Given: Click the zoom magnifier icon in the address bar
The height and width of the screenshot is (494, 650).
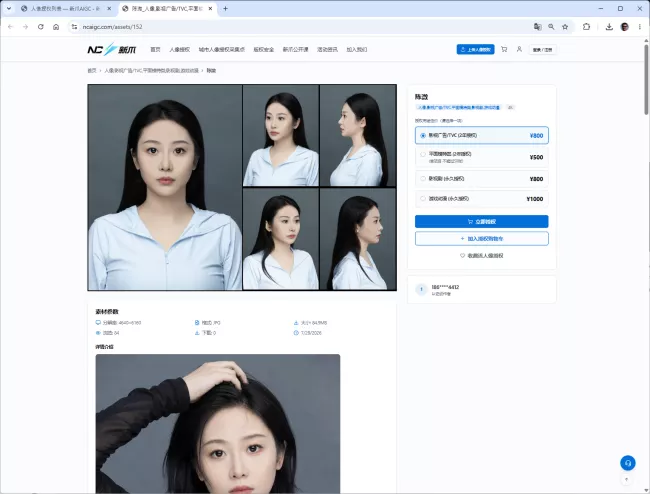Looking at the screenshot, I should [551, 27].
